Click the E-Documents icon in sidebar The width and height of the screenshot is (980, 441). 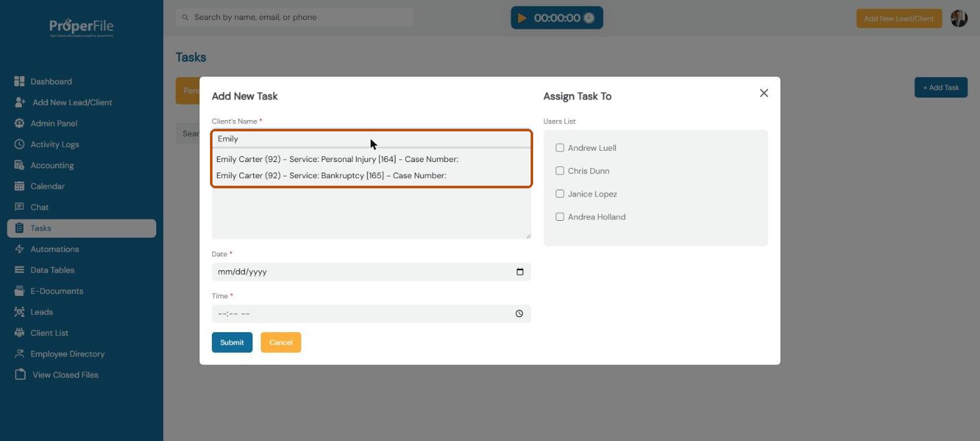coord(19,291)
